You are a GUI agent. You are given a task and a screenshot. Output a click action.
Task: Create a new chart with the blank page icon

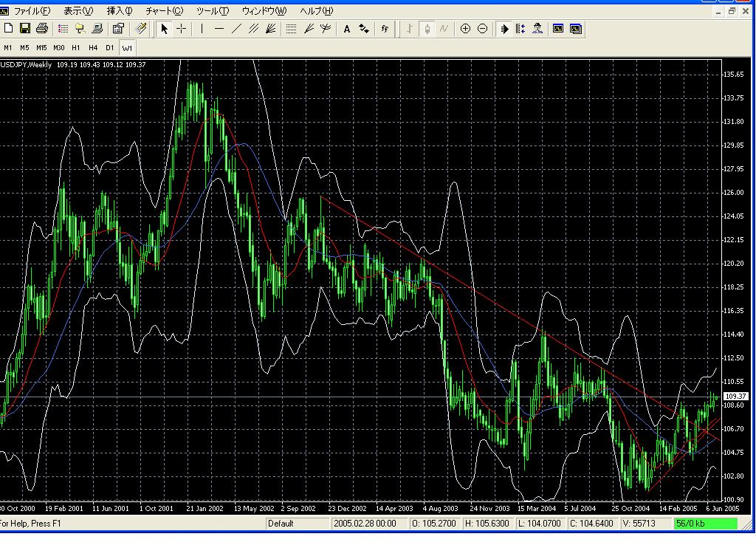coord(8,29)
